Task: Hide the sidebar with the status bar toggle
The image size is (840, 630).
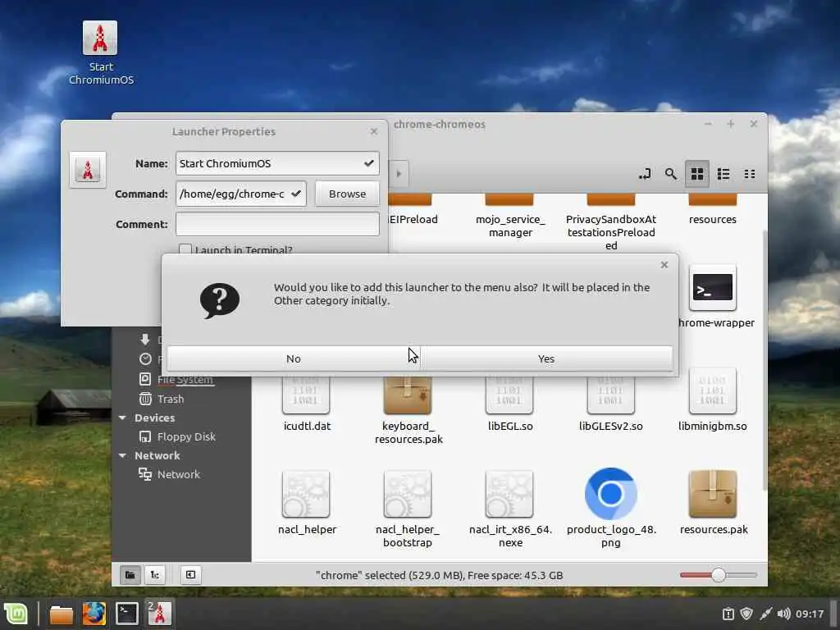Action: pyautogui.click(x=190, y=575)
